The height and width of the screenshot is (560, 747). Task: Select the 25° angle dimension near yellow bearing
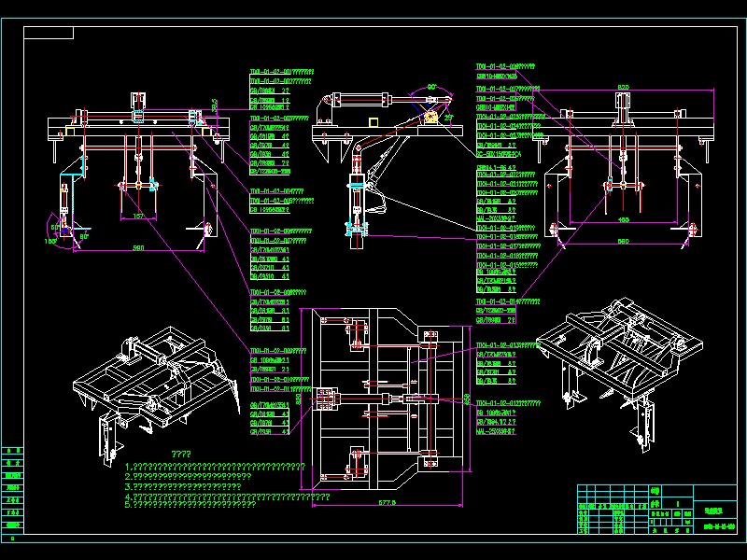449,118
